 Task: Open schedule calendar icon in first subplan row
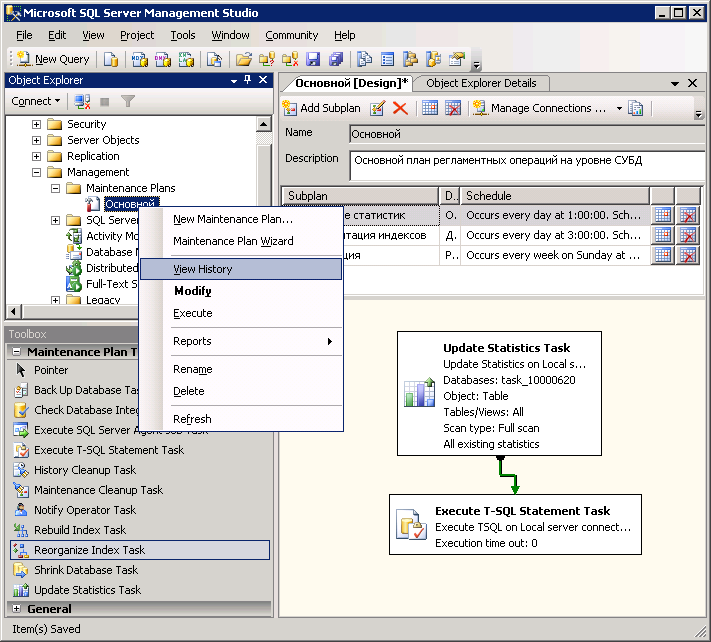point(662,215)
